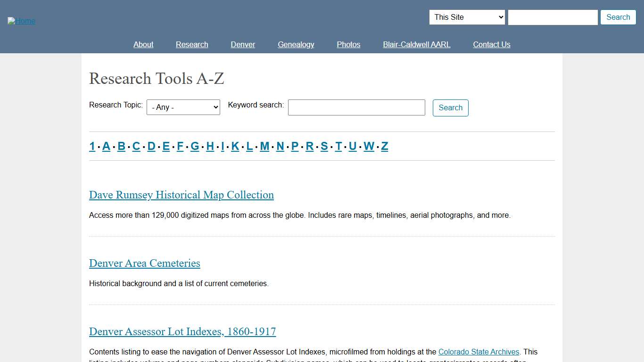Open the Contact Us page
This screenshot has width=644, height=362.
492,44
